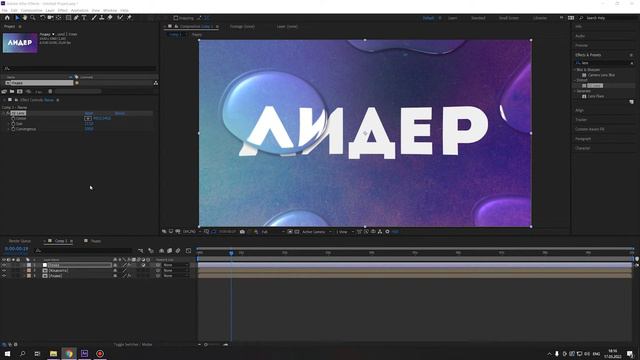Click current timecode display in timeline
Image resolution: width=640 pixels, height=360 pixels.
16,249
